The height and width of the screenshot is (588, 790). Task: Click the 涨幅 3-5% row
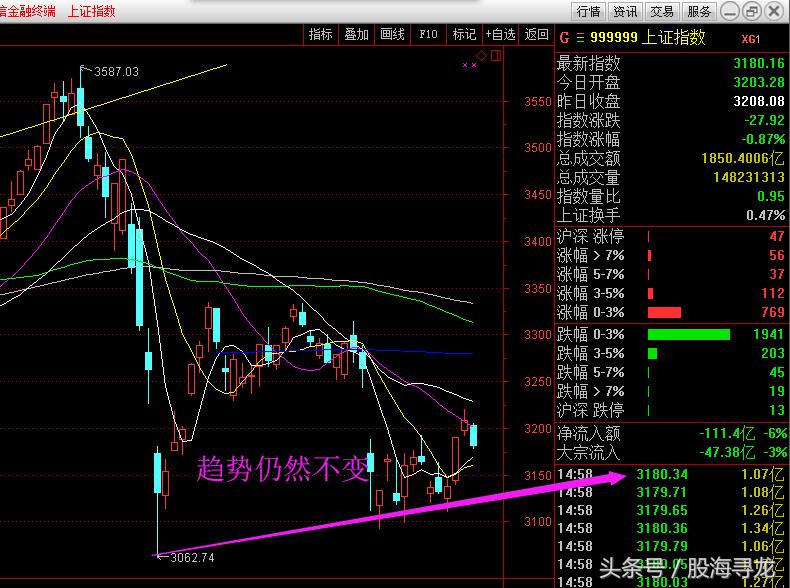(671, 293)
